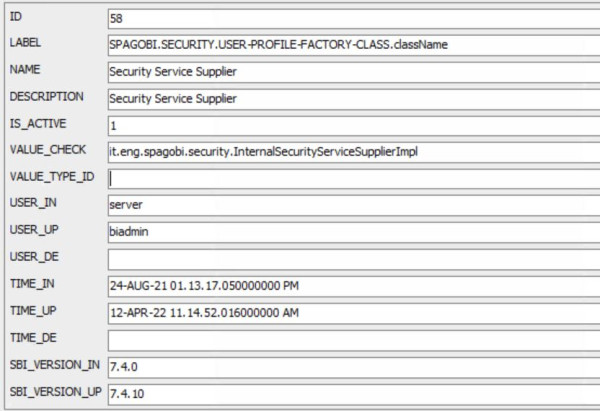Click the DESCRIPTION label text

[x=47, y=96]
